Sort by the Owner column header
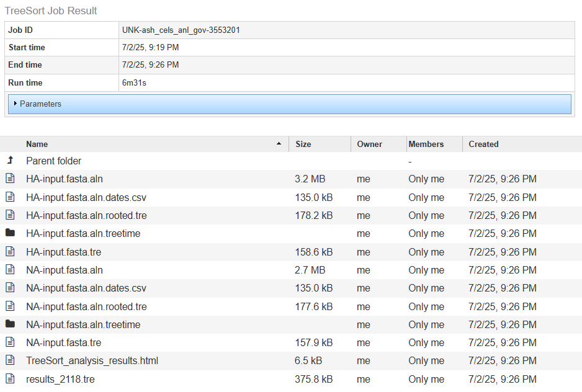The image size is (582, 392). [x=369, y=144]
